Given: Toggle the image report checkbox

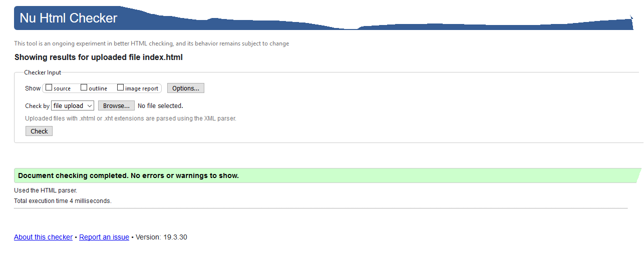Looking at the screenshot, I should tap(121, 87).
